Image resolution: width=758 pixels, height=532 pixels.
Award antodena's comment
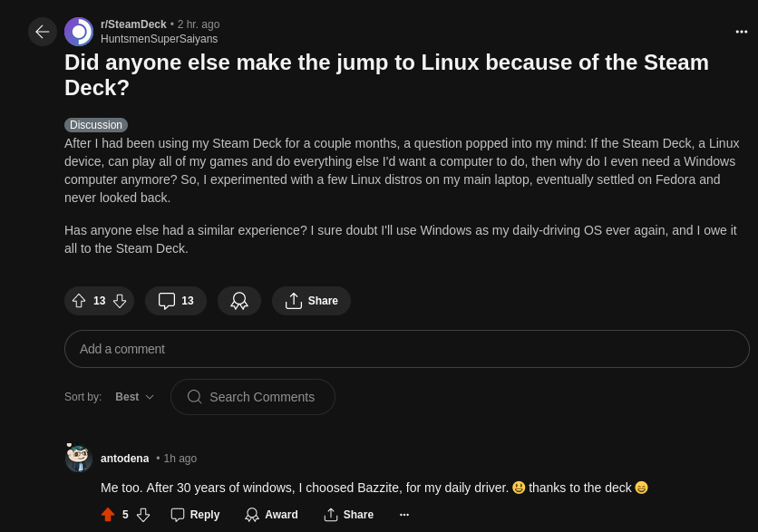[x=271, y=515]
